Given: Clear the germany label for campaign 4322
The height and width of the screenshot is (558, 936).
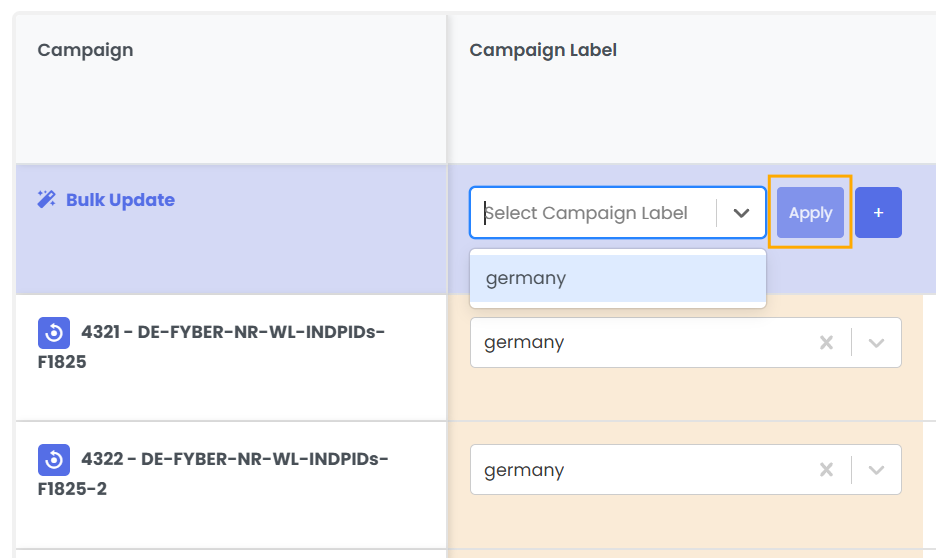Looking at the screenshot, I should 826,471.
